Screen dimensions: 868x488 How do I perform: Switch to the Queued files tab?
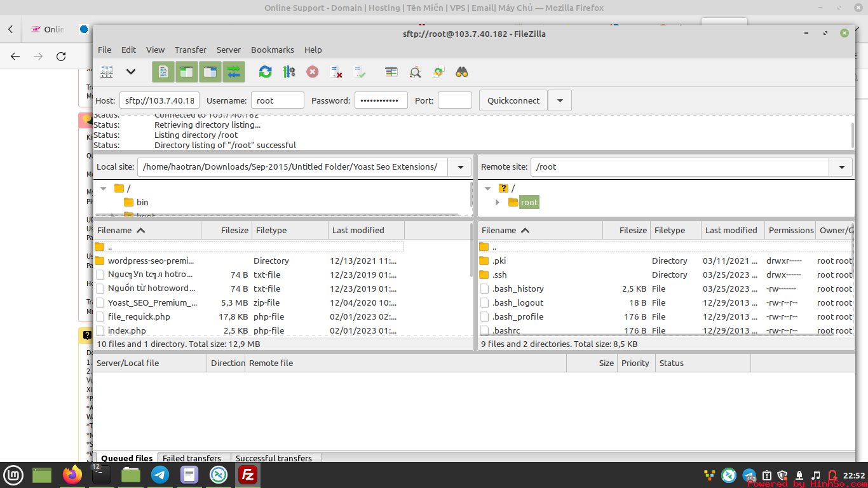(x=126, y=457)
